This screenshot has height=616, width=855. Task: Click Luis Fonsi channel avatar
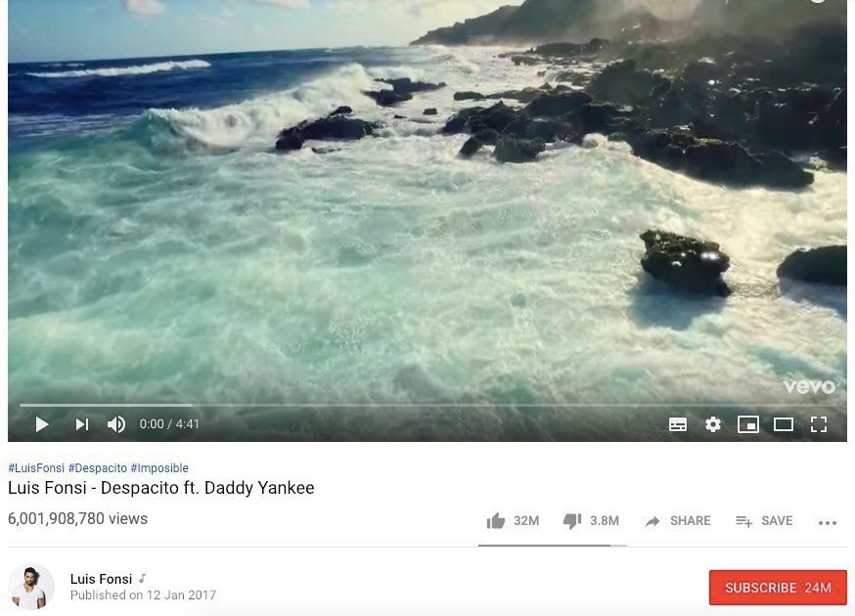pos(31,587)
